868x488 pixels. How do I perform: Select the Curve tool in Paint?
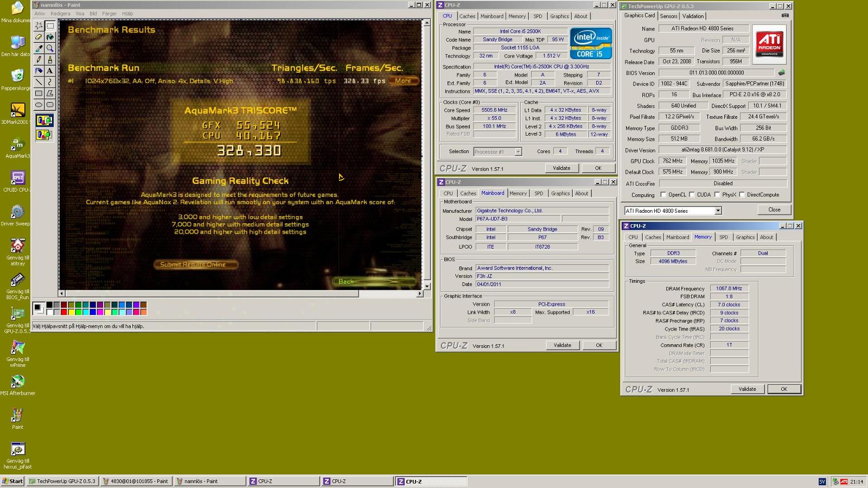[x=50, y=82]
